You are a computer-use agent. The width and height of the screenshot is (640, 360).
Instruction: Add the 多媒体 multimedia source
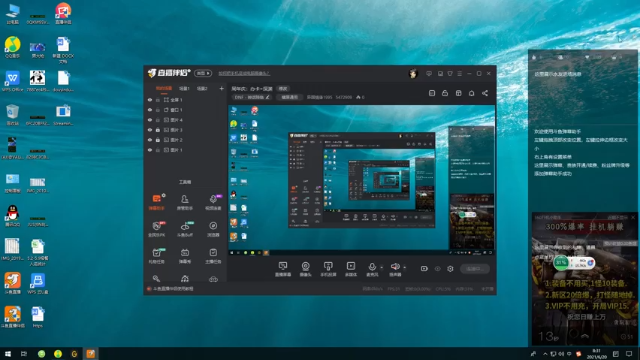click(x=351, y=269)
